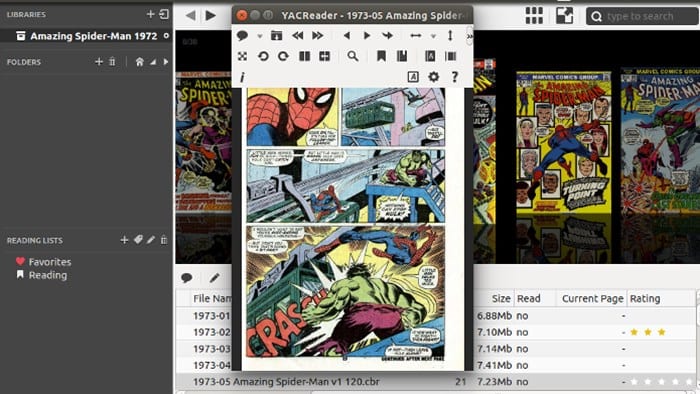Image resolution: width=700 pixels, height=394 pixels.
Task: Show comic info with the i icon
Action: pyautogui.click(x=242, y=77)
